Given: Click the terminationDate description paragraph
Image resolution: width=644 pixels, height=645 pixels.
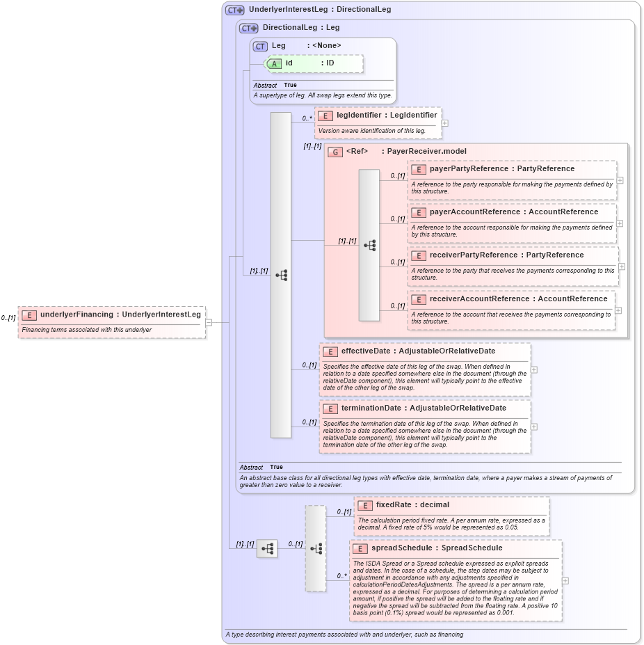Looking at the screenshot, I should coord(425,434).
